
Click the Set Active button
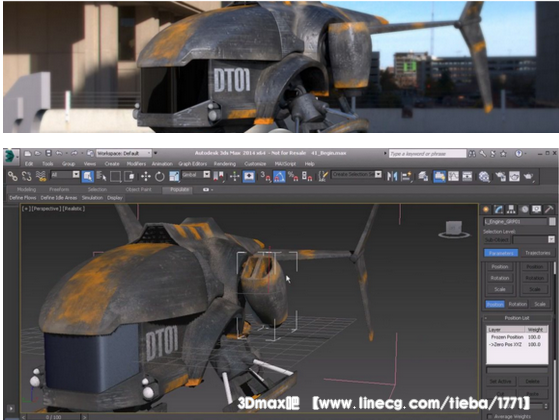pos(501,381)
